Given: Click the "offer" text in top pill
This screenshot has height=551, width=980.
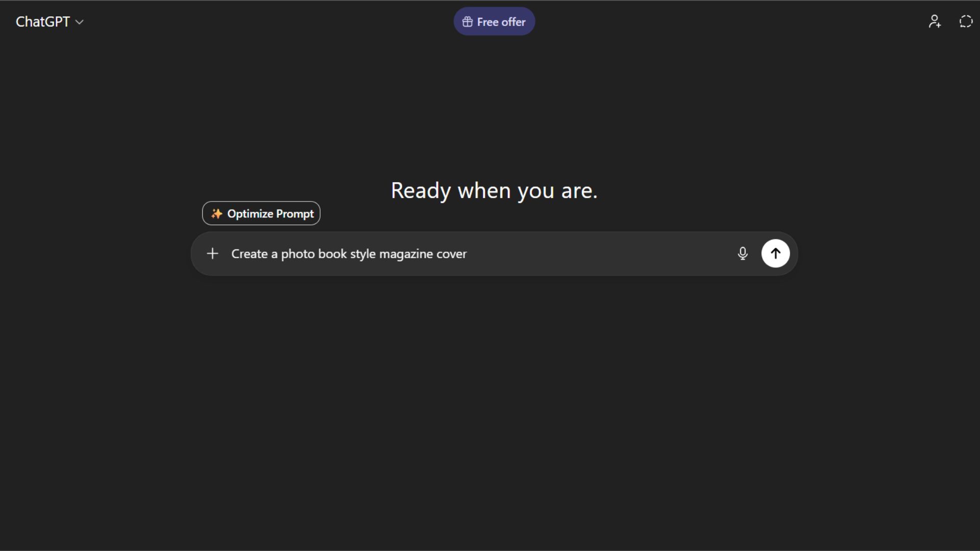Looking at the screenshot, I should (513, 22).
